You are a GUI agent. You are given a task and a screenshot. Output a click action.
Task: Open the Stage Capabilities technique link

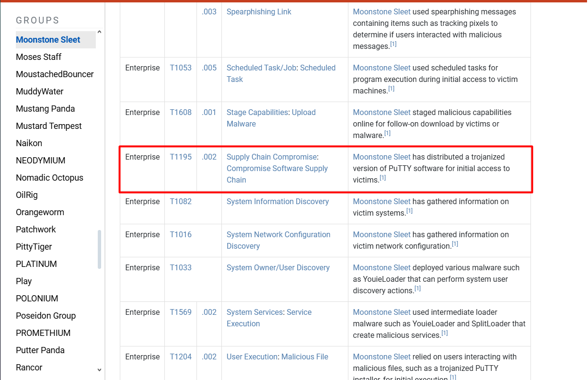click(258, 113)
